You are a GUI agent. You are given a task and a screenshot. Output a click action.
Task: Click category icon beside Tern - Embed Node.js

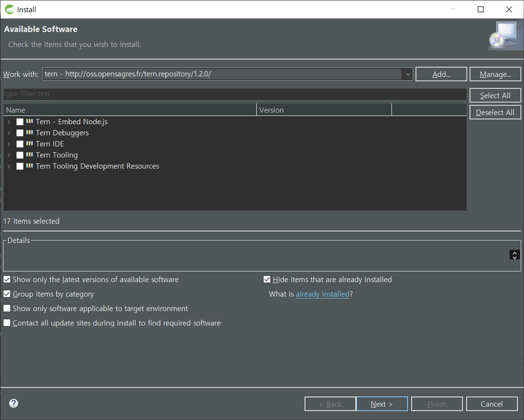click(x=30, y=121)
